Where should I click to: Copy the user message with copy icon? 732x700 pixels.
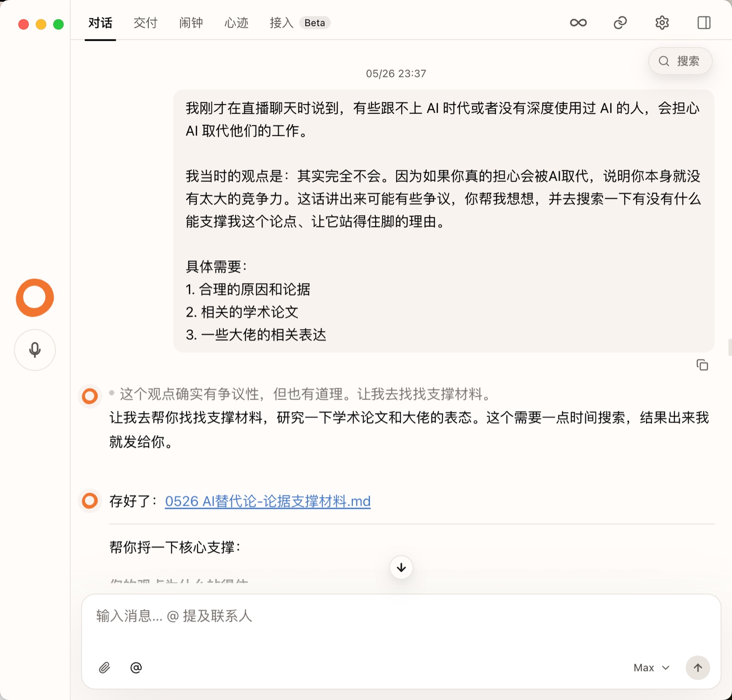pyautogui.click(x=702, y=365)
